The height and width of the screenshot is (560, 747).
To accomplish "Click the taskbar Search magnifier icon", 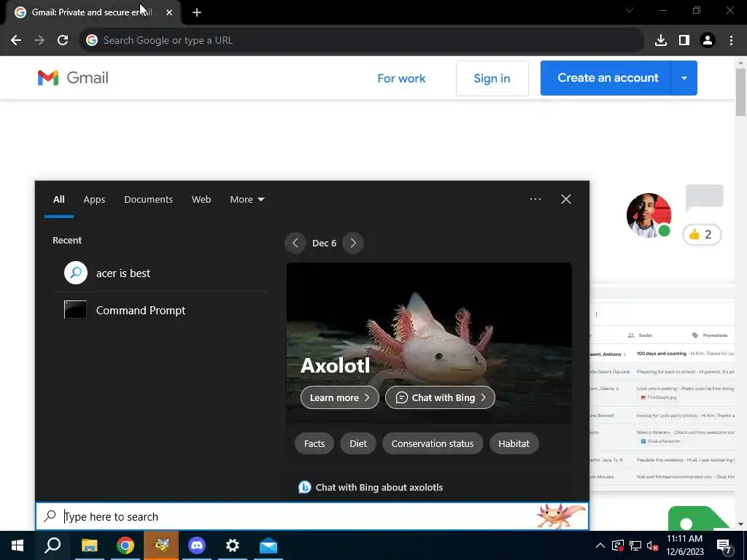I will 53,545.
